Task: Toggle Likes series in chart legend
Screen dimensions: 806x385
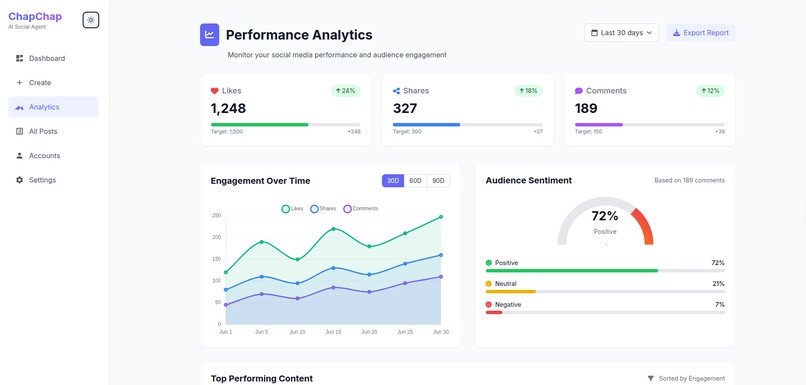Action: 292,209
